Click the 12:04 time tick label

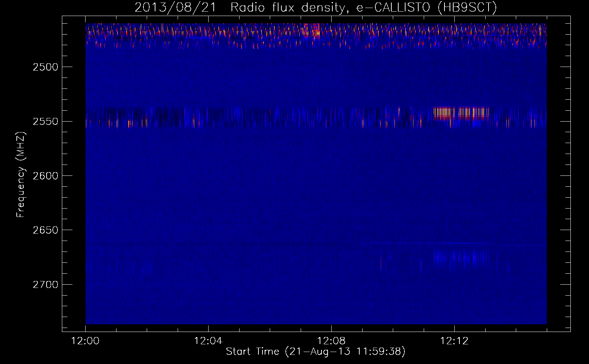(208, 341)
